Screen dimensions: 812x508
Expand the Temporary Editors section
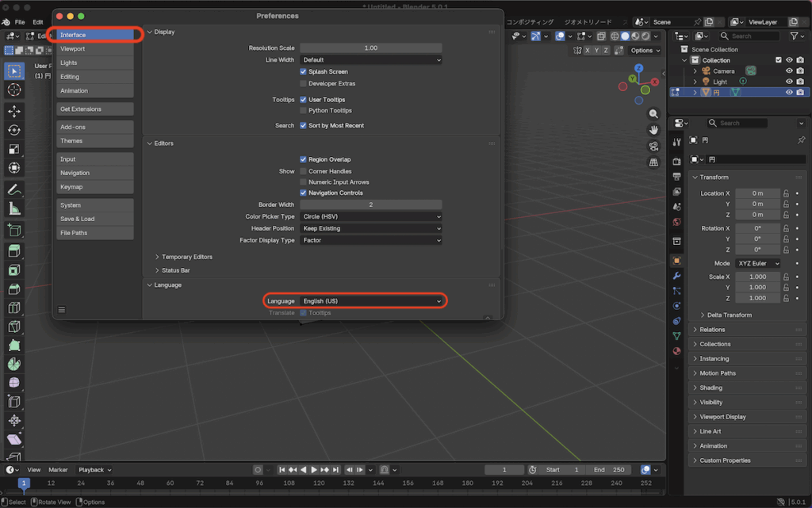tap(186, 257)
